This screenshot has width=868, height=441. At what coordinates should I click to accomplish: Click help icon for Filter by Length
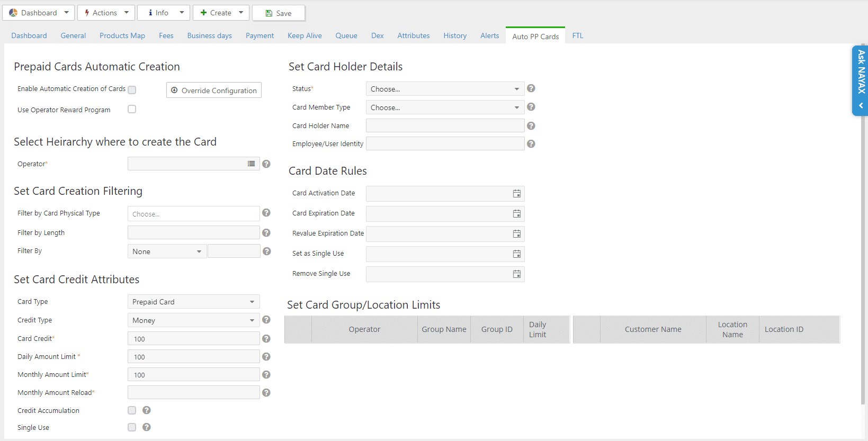(266, 233)
